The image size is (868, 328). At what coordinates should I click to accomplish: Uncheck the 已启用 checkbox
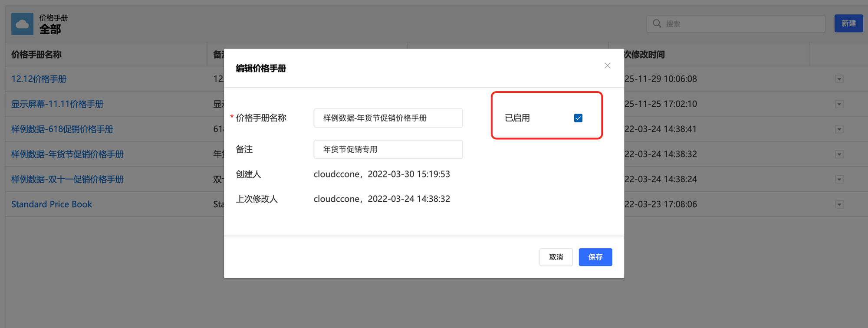coord(578,118)
